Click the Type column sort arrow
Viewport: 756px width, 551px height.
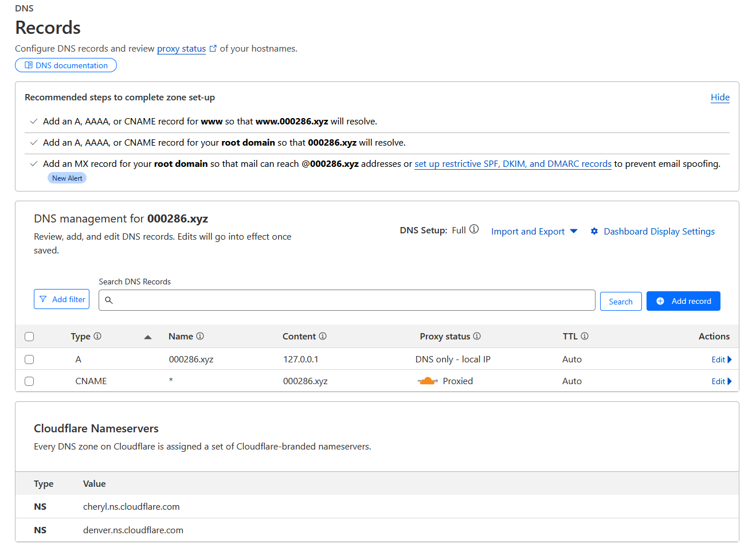pyautogui.click(x=148, y=337)
